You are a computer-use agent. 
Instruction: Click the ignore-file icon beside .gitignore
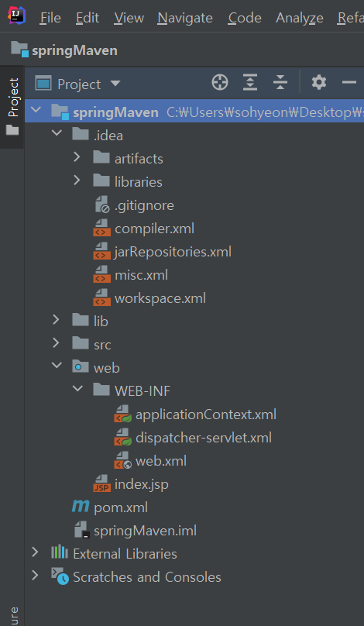tap(101, 205)
